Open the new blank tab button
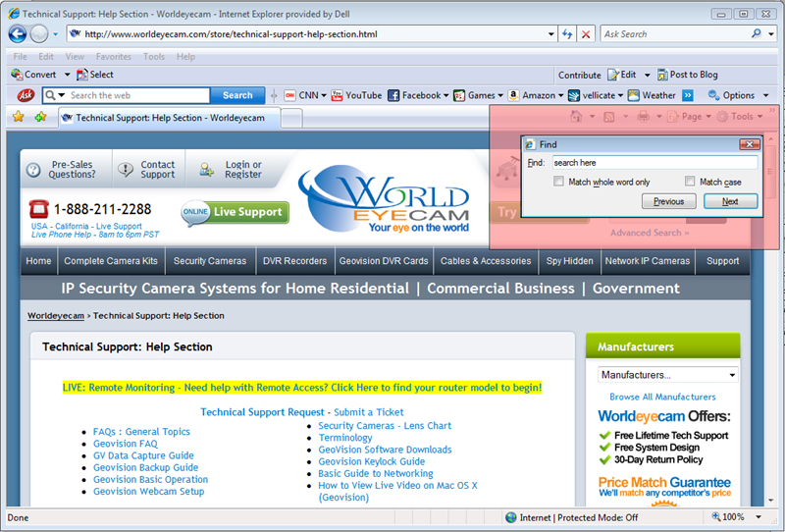The image size is (785, 532). (x=291, y=118)
